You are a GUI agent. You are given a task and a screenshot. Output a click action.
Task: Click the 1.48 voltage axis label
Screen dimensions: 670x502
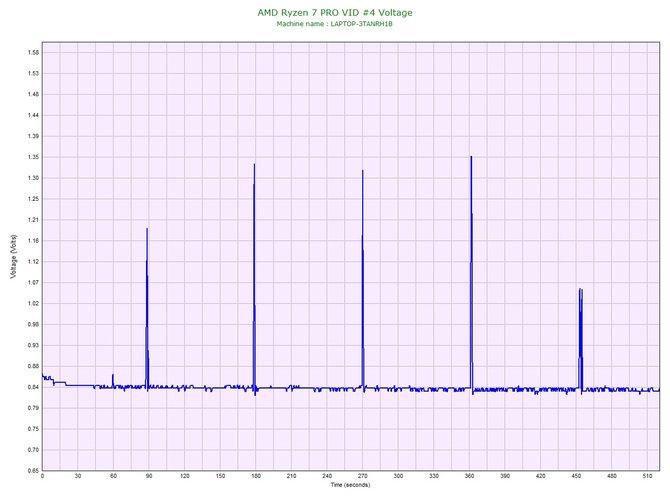point(33,94)
